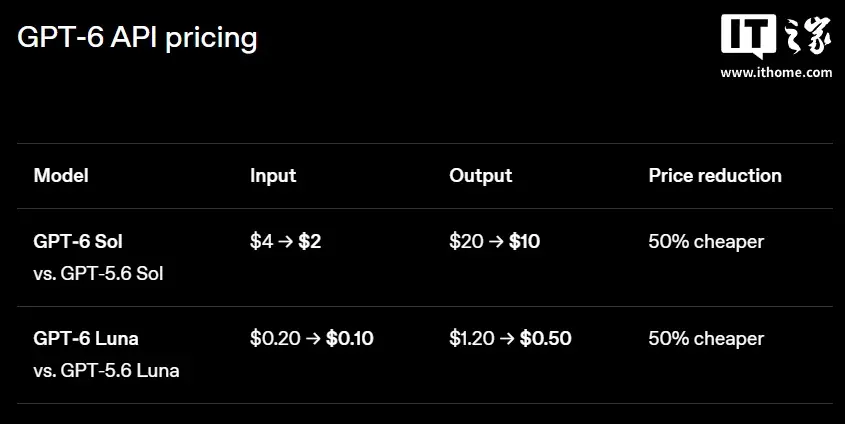Click the Chinese characters in the logo
845x424 pixels.
pyautogui.click(x=806, y=36)
